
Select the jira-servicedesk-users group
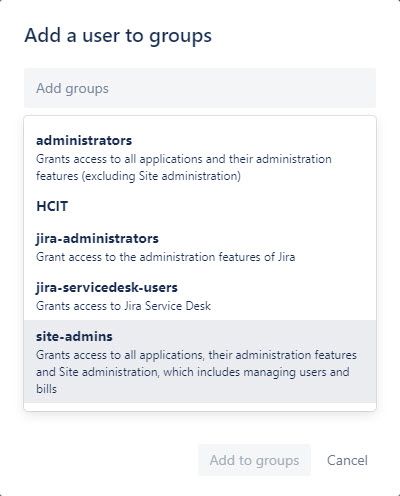click(x=200, y=296)
